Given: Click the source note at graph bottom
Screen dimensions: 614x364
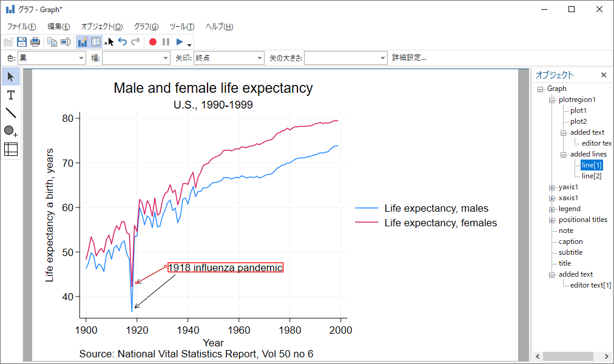Looking at the screenshot, I should pyautogui.click(x=196, y=354).
